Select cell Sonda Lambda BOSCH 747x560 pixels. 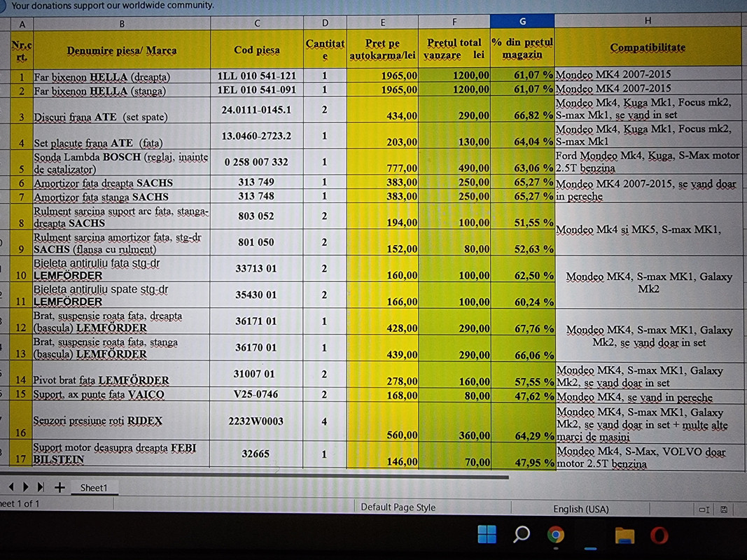point(122,163)
